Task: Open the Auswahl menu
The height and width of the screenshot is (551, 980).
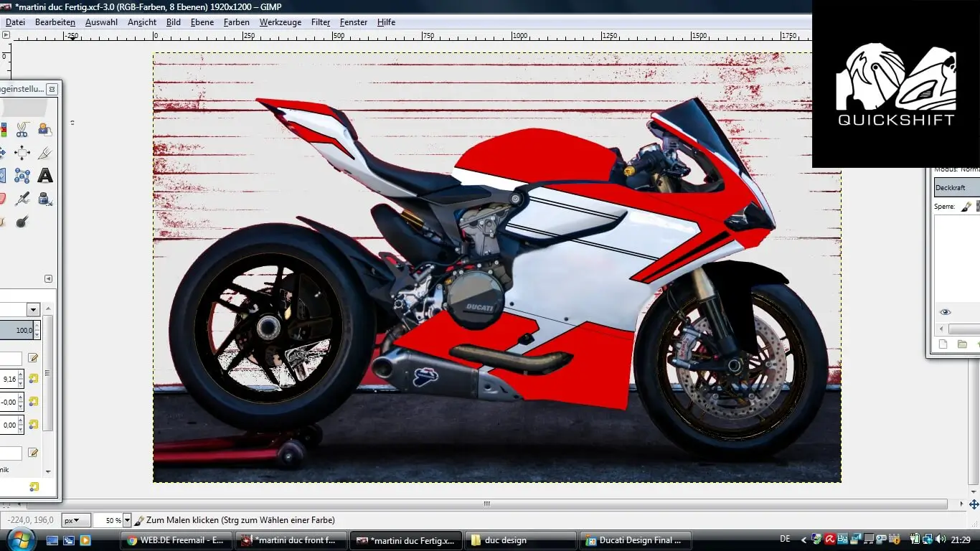Action: (101, 22)
